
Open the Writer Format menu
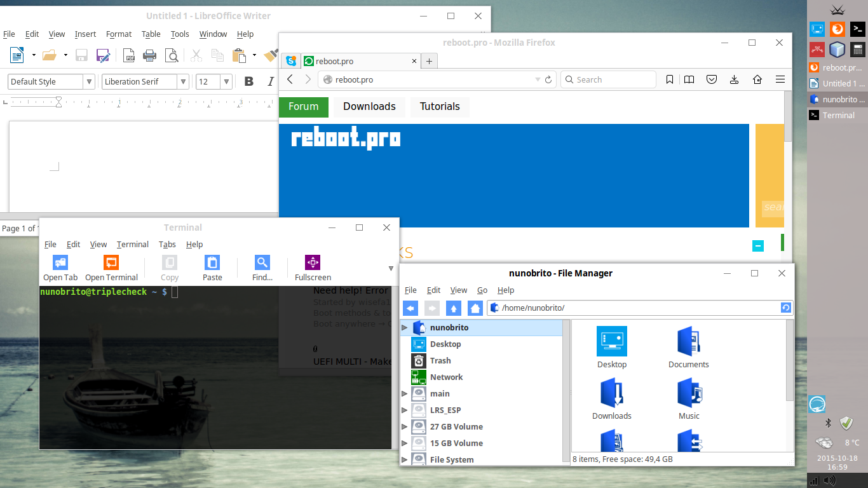click(119, 34)
